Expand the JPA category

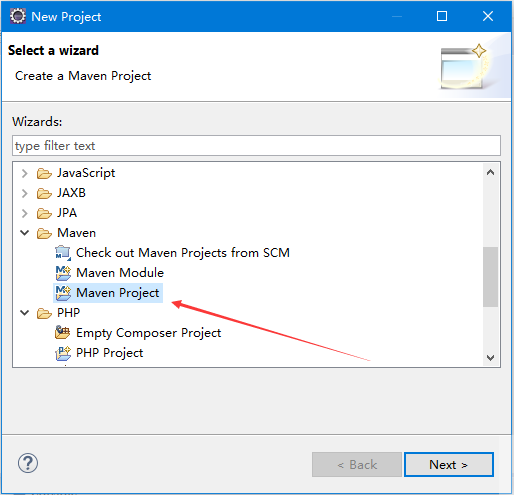24,213
